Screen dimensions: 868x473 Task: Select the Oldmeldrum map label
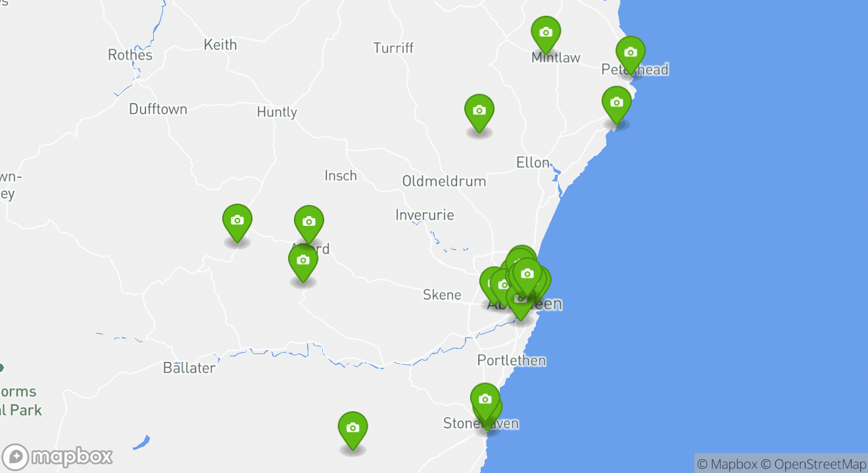pyautogui.click(x=444, y=181)
